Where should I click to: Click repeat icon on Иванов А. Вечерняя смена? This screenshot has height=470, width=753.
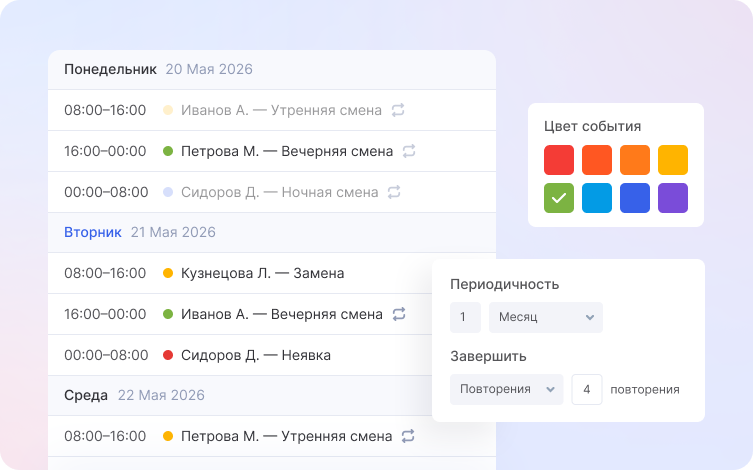398,314
